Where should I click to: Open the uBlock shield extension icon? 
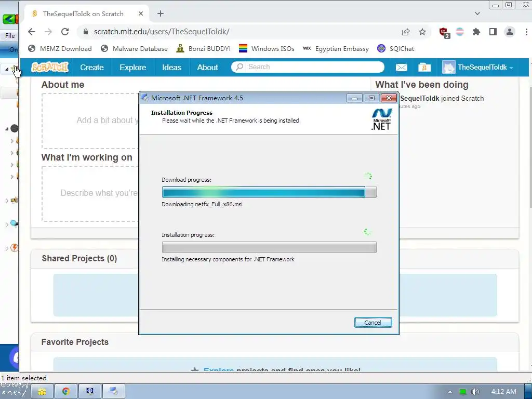point(444,33)
